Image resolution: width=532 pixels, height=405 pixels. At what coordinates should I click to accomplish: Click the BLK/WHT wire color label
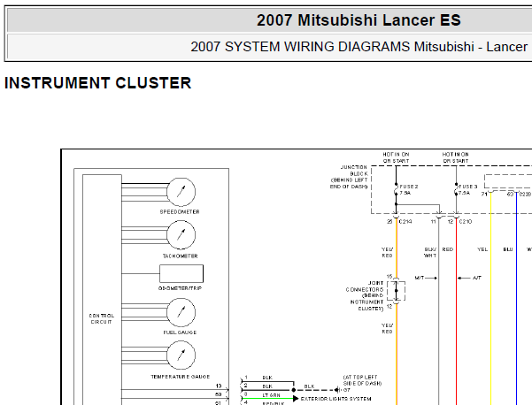pyautogui.click(x=430, y=253)
